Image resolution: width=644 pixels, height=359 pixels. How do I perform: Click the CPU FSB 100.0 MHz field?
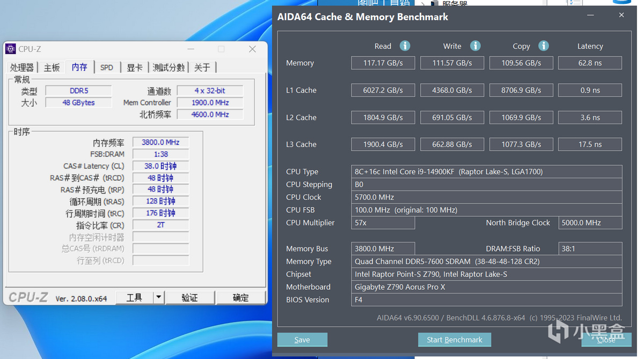point(487,210)
